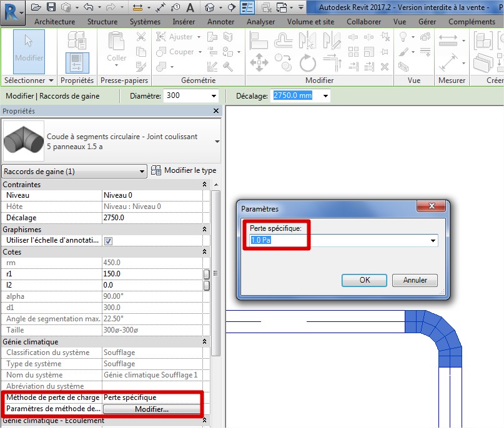Toggle Utiliser l'échelle d'annotation checkbox
Screen dimensions: 504x428
108,241
